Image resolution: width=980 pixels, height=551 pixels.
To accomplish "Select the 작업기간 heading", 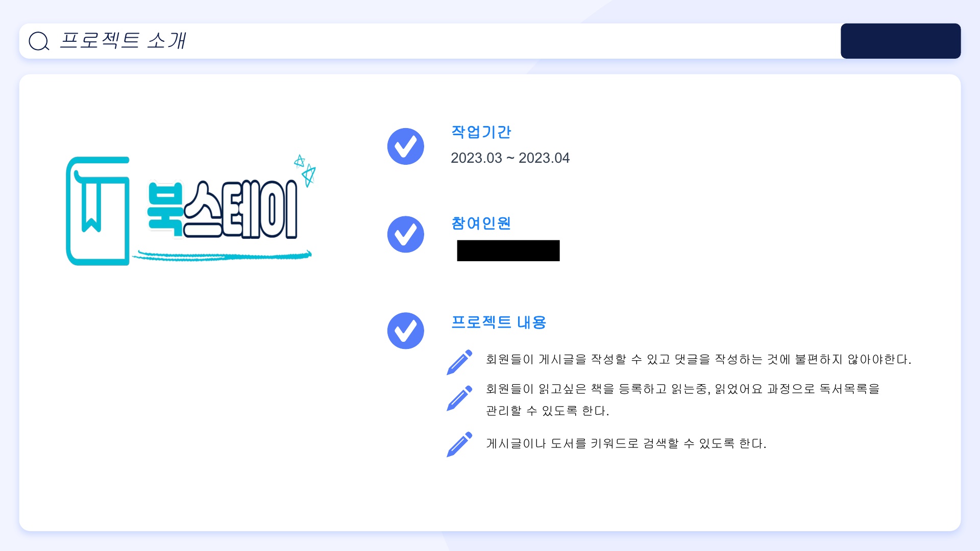I will 481,132.
